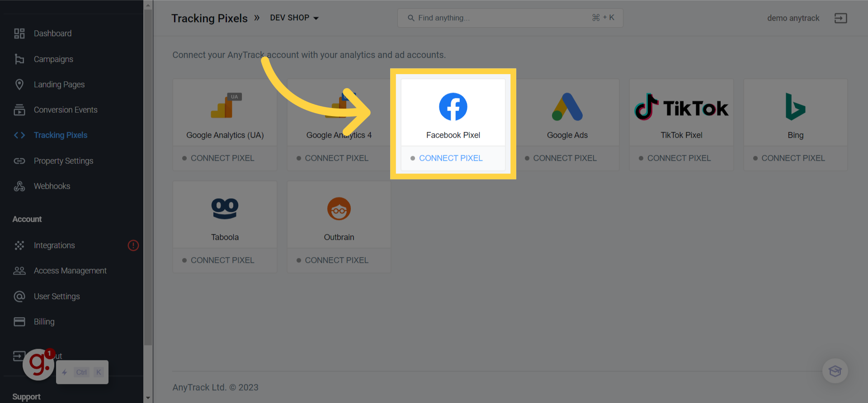Connect pixel for Bing

coord(793,158)
